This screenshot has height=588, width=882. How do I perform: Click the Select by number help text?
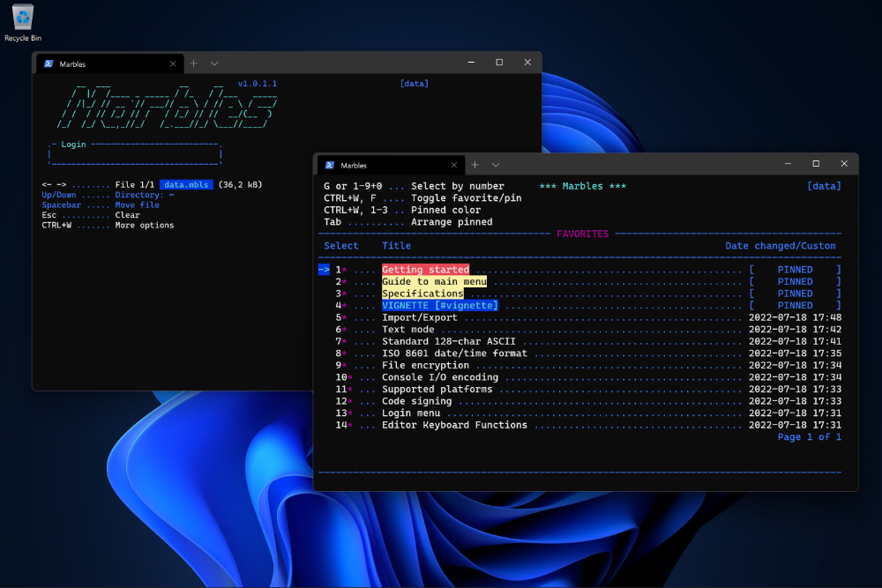[457, 185]
